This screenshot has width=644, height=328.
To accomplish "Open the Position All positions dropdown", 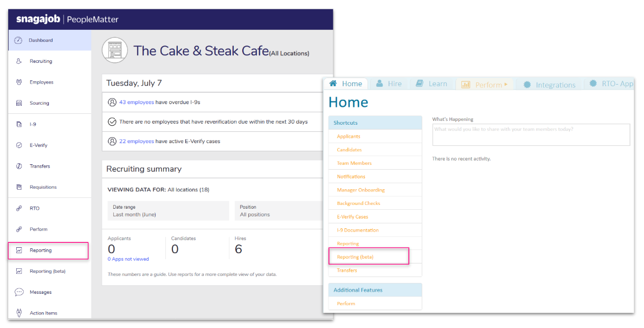I will [279, 211].
